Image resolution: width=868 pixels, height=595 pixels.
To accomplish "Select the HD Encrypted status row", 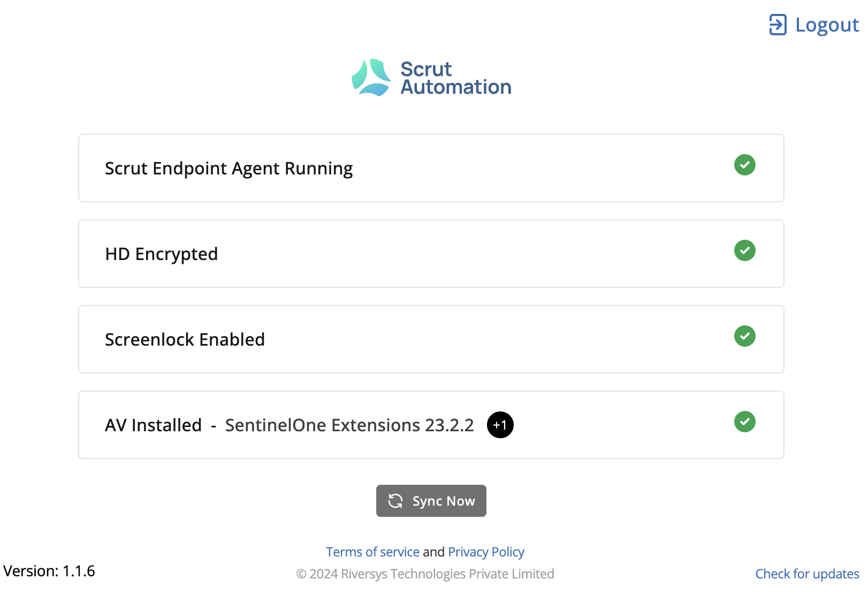I will (431, 254).
